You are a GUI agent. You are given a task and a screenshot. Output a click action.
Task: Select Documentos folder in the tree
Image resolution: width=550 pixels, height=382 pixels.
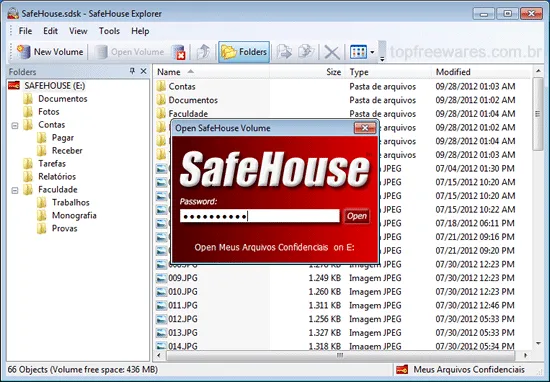point(62,99)
